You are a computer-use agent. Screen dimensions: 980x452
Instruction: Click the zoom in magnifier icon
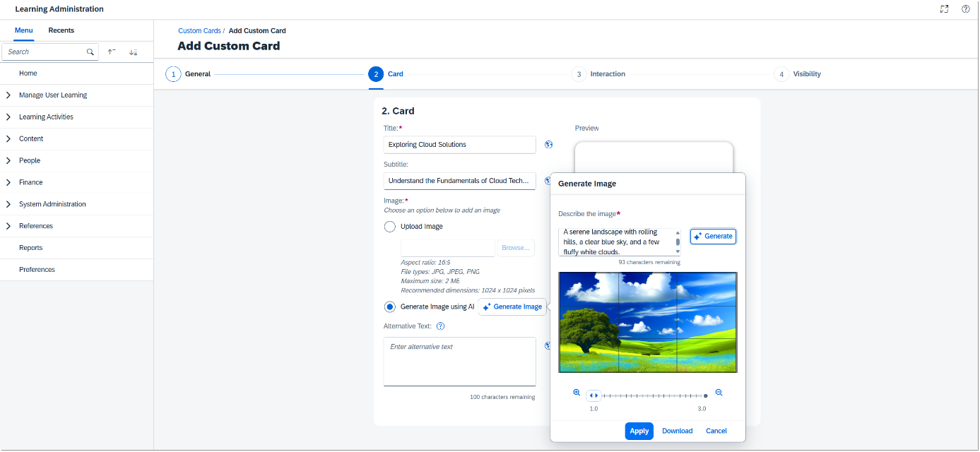tap(577, 393)
